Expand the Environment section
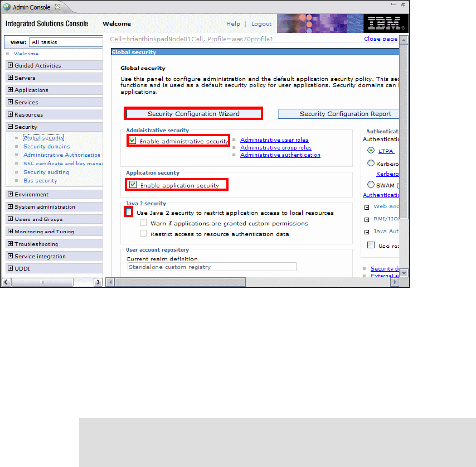476x467 pixels. click(x=11, y=194)
